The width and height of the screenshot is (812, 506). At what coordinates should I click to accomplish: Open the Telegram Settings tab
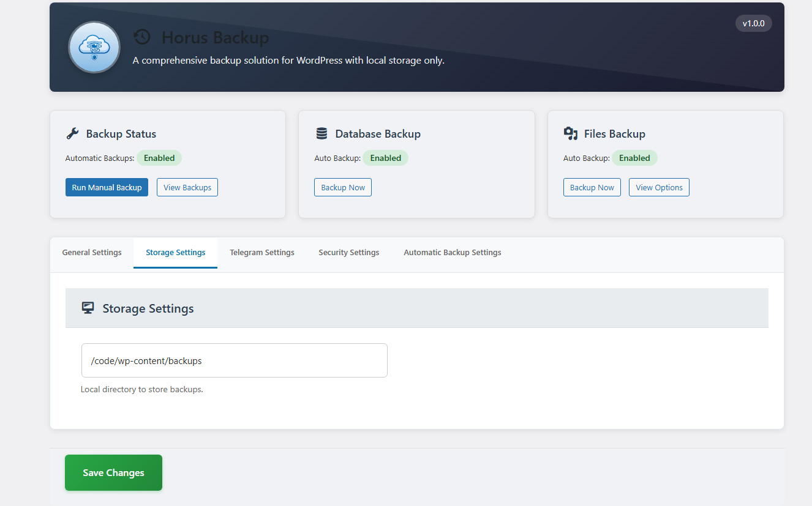pyautogui.click(x=262, y=252)
